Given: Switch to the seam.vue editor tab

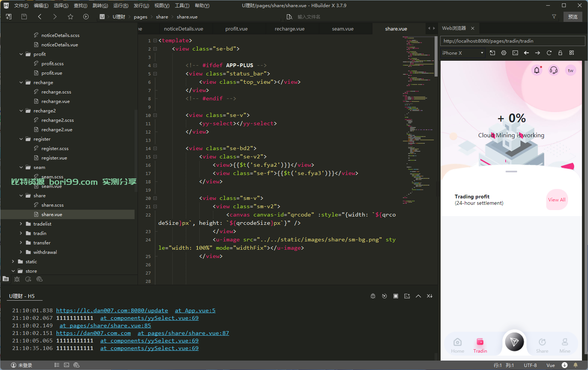Looking at the screenshot, I should [x=343, y=29].
